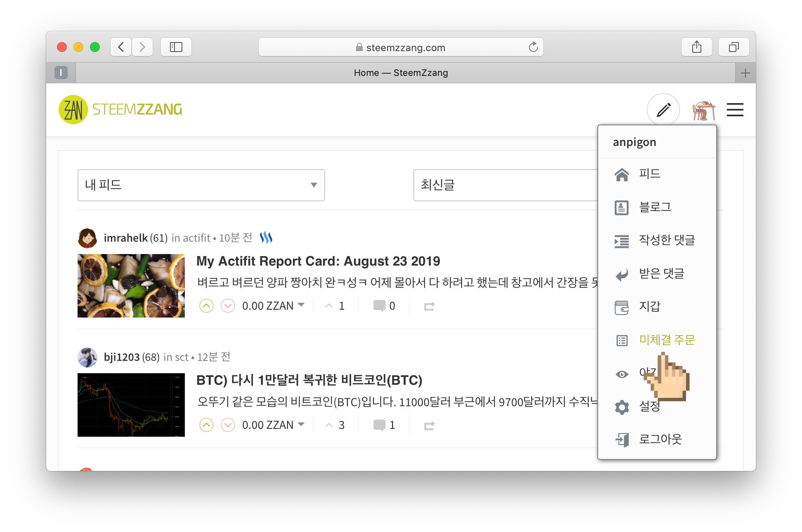Open the Bitcoin chart thumbnail

point(131,405)
